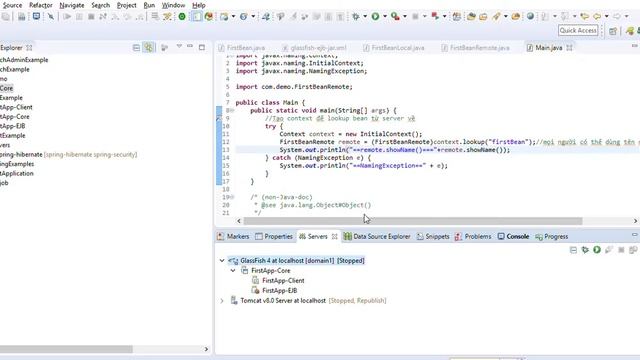Open the Problems tab
640x360 pixels.
[473, 237]
